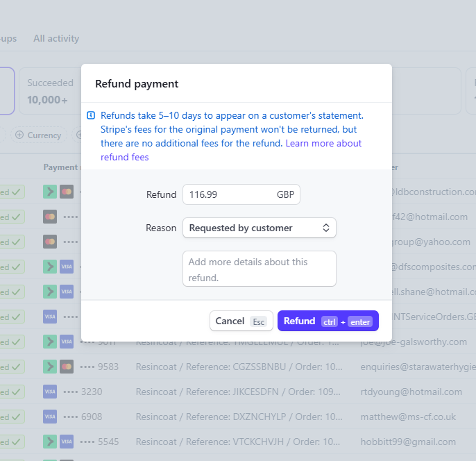Click the Payment method column header

(62, 167)
